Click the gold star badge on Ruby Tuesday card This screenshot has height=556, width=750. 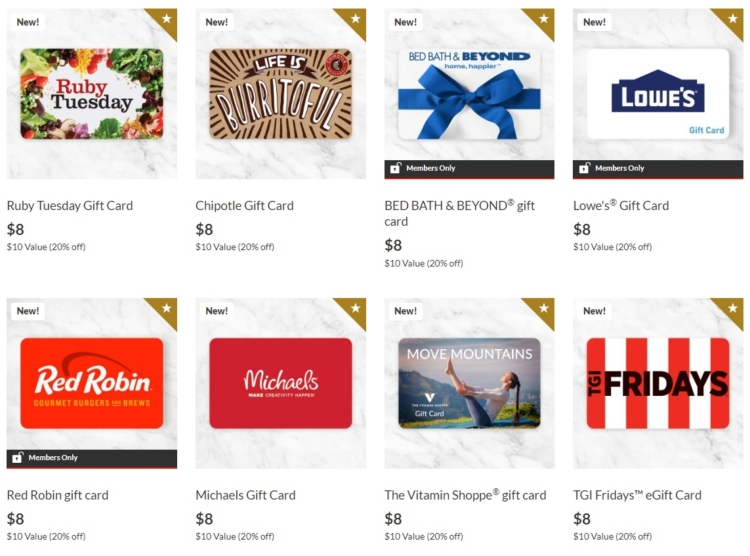pyautogui.click(x=166, y=19)
